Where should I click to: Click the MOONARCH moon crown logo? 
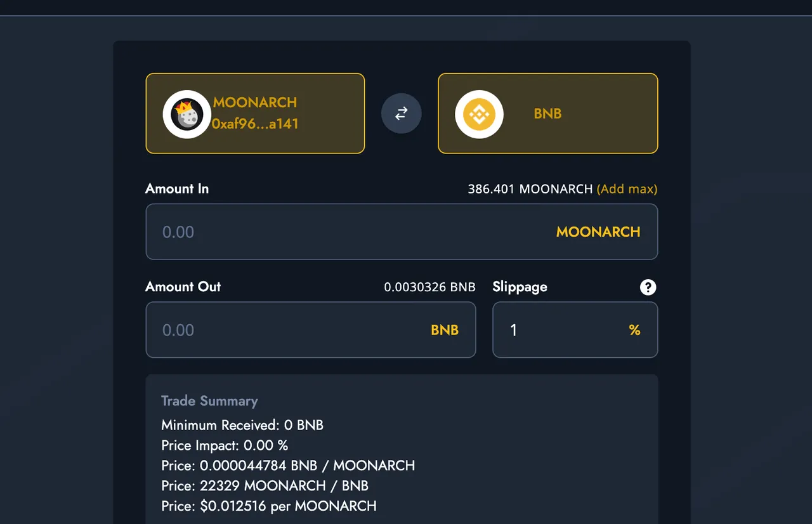click(x=187, y=114)
